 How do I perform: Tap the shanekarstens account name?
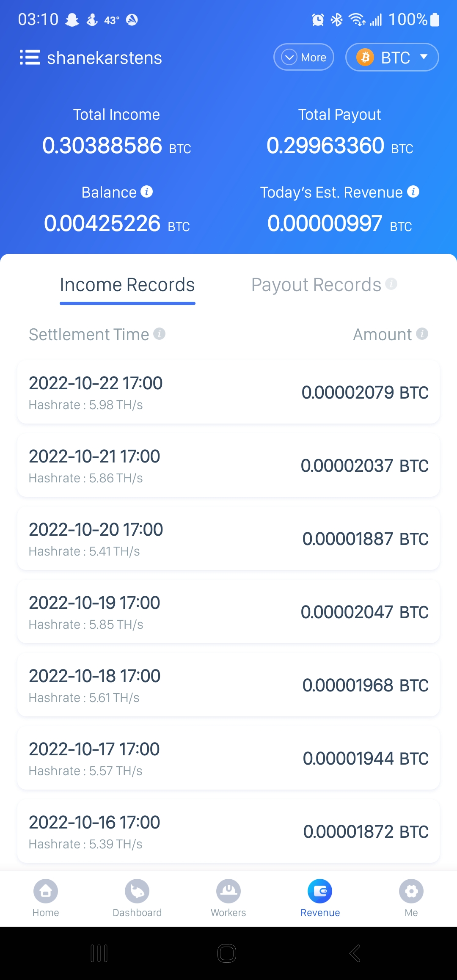(x=105, y=58)
